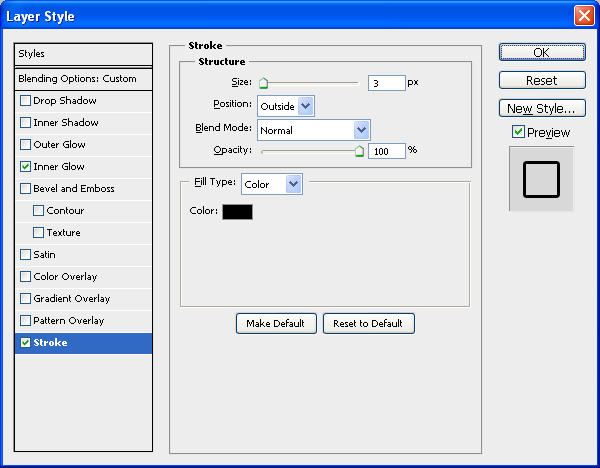Select the Contour label
The height and width of the screenshot is (468, 600).
tap(65, 210)
